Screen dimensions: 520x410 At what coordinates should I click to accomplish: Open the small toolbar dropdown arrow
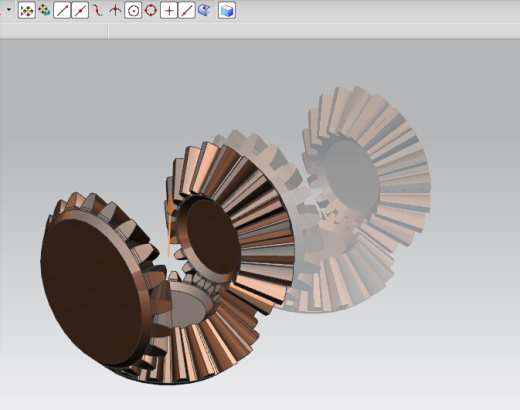point(9,9)
